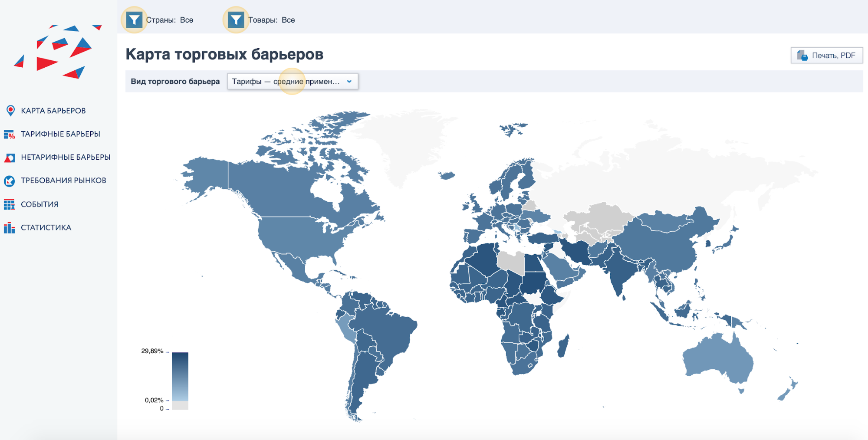Click the icon beside Нетарифные барьеры

pyautogui.click(x=10, y=158)
